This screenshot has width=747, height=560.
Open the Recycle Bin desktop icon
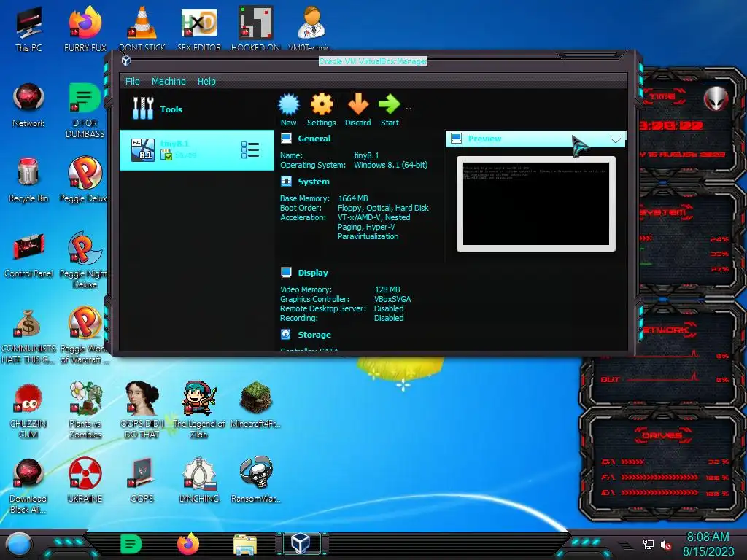28,180
